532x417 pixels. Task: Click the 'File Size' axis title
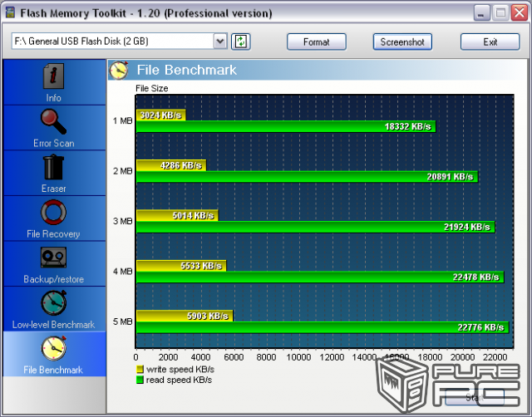[x=151, y=89]
